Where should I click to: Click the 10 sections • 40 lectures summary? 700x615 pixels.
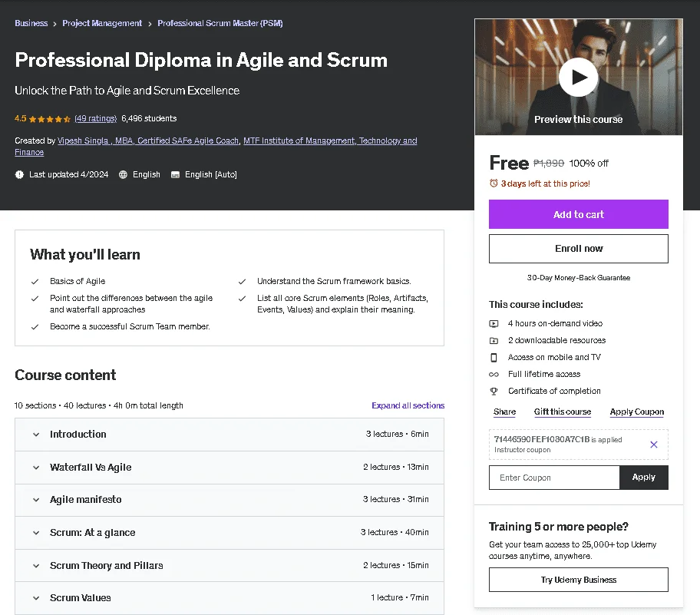coord(99,405)
